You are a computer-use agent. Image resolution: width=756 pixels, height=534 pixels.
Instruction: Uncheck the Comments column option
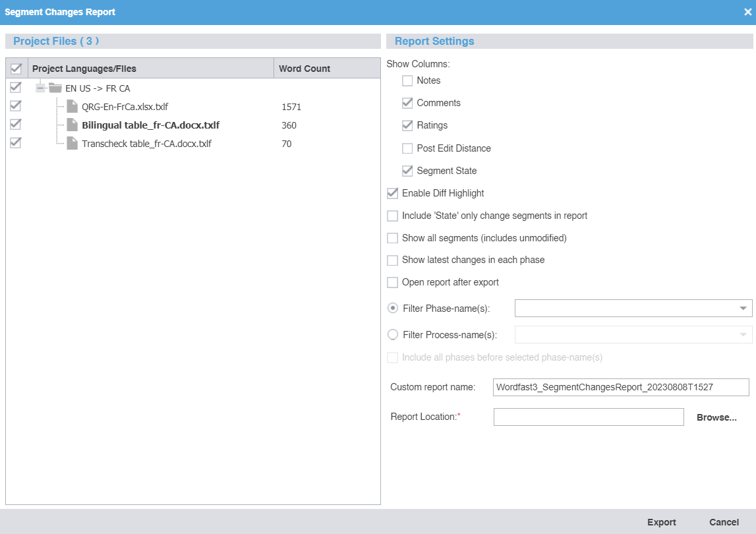[x=407, y=103]
